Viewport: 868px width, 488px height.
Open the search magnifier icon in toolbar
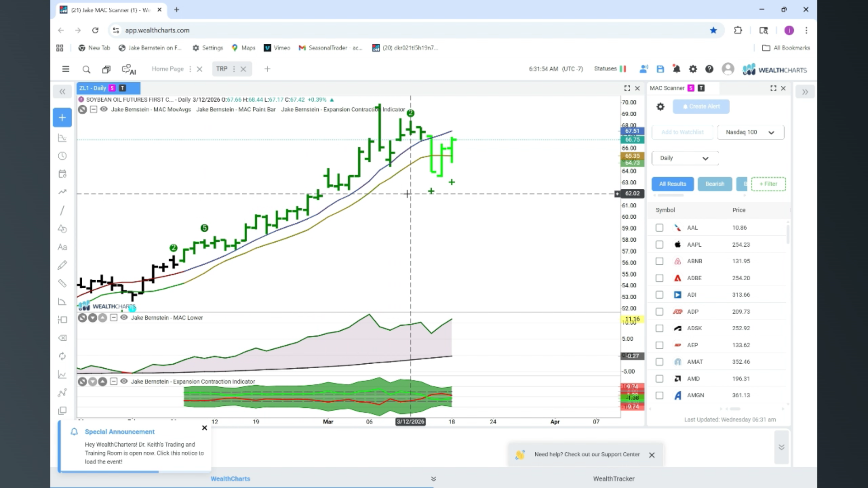tap(86, 70)
